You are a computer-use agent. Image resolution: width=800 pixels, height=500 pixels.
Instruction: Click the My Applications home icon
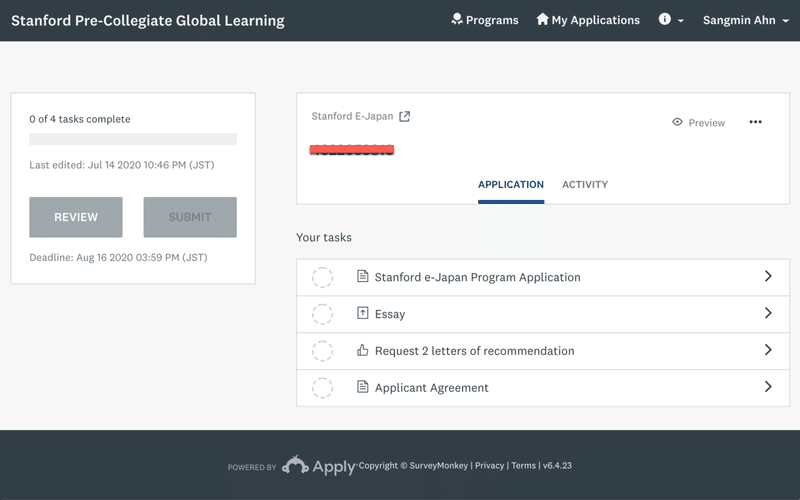coord(542,19)
